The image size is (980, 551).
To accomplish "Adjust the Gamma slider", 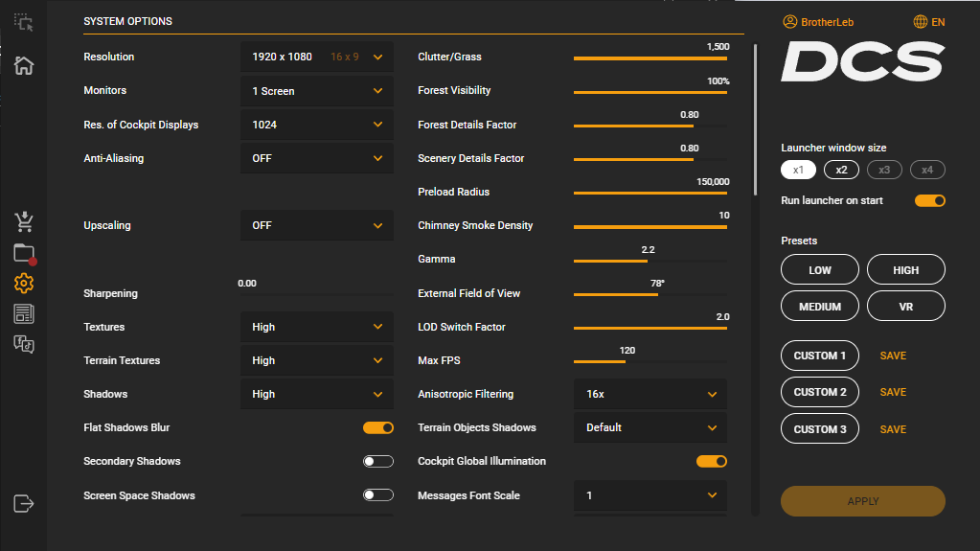I will point(650,261).
